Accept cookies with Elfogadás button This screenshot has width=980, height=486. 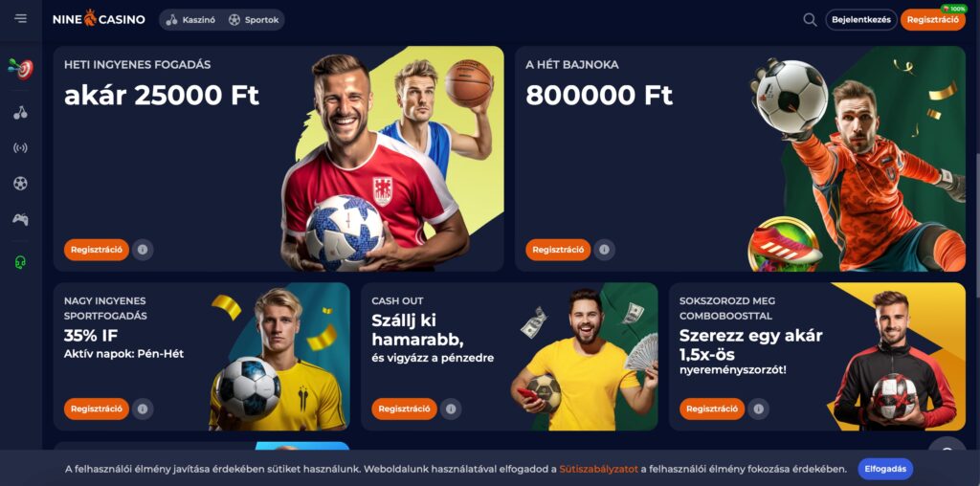click(x=885, y=469)
